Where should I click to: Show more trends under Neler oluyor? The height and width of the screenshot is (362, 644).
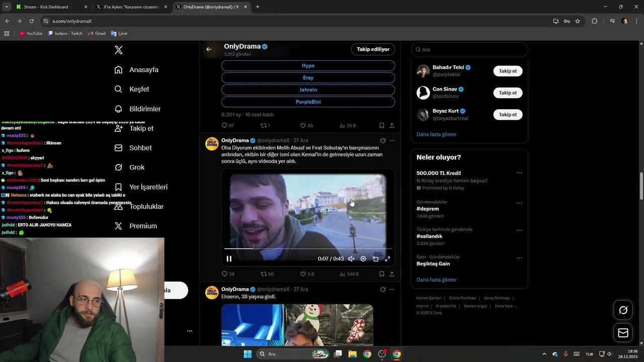point(436,280)
